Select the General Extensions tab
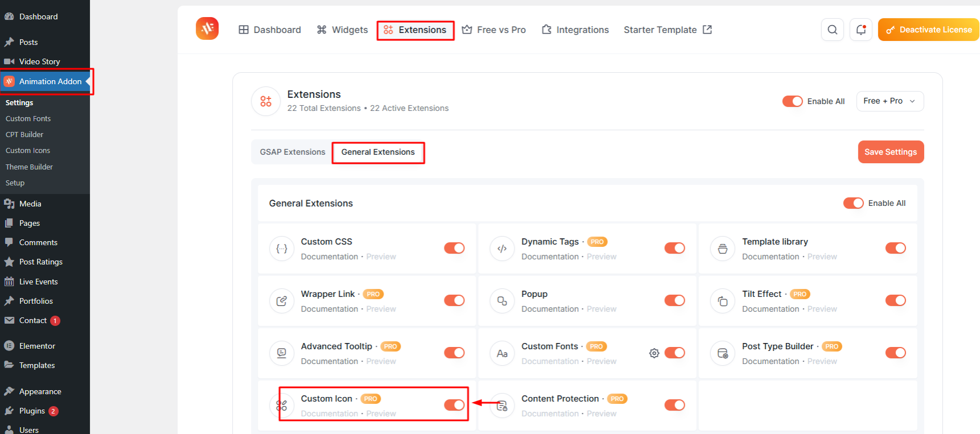 click(378, 152)
